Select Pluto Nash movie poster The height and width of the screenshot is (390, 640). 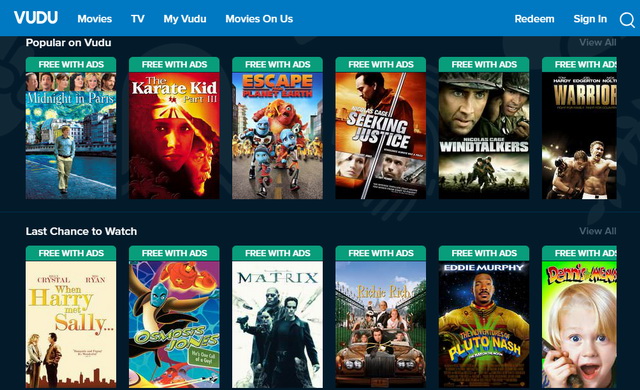tap(484, 317)
